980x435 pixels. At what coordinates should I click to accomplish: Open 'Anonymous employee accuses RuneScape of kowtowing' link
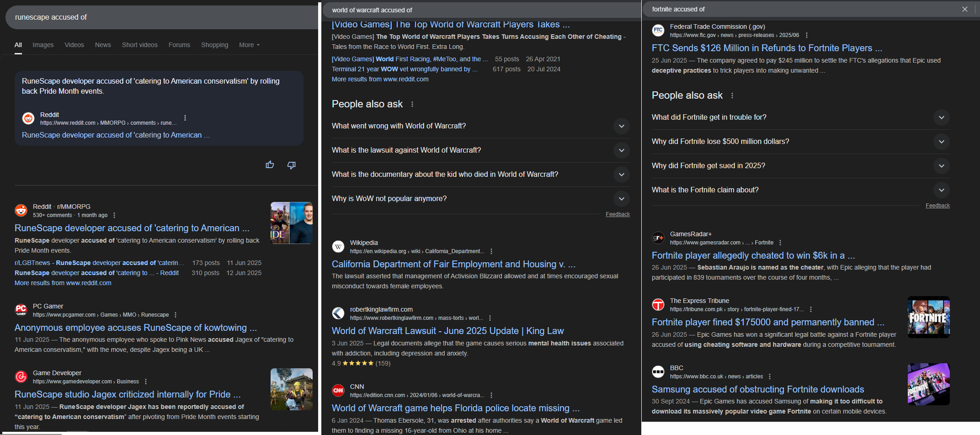pyautogui.click(x=136, y=328)
